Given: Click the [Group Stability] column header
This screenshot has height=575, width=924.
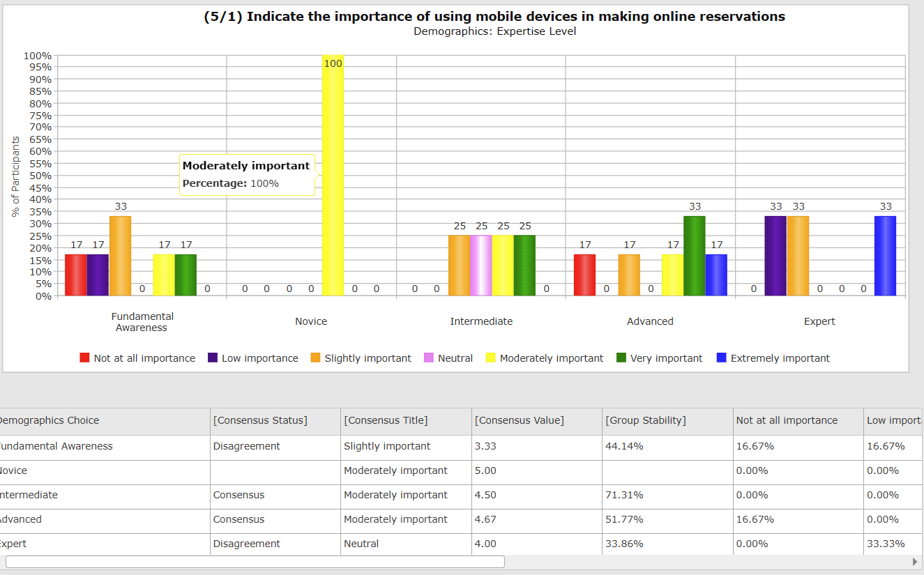Looking at the screenshot, I should [x=645, y=420].
